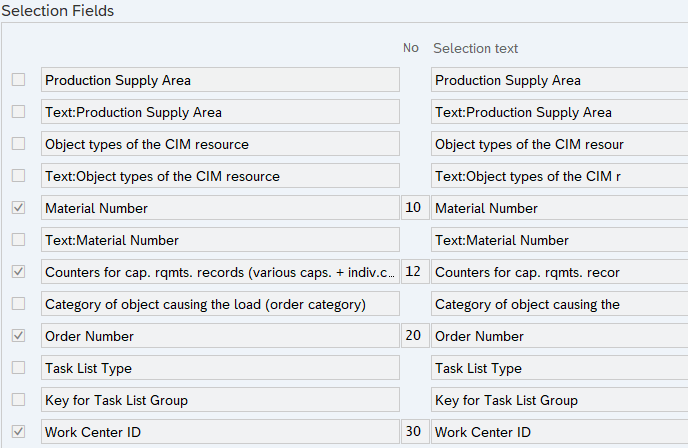
Task: Deselect the Work Center ID checkbox
Action: tap(18, 432)
